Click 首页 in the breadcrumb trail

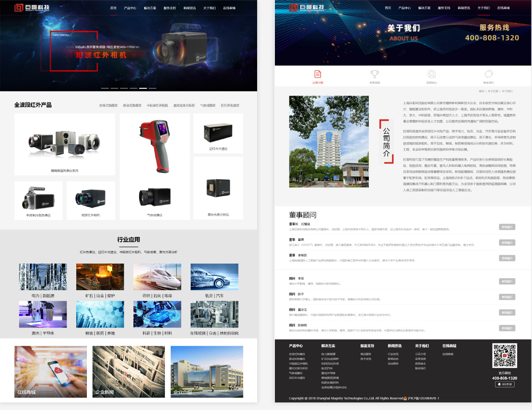tap(481, 91)
